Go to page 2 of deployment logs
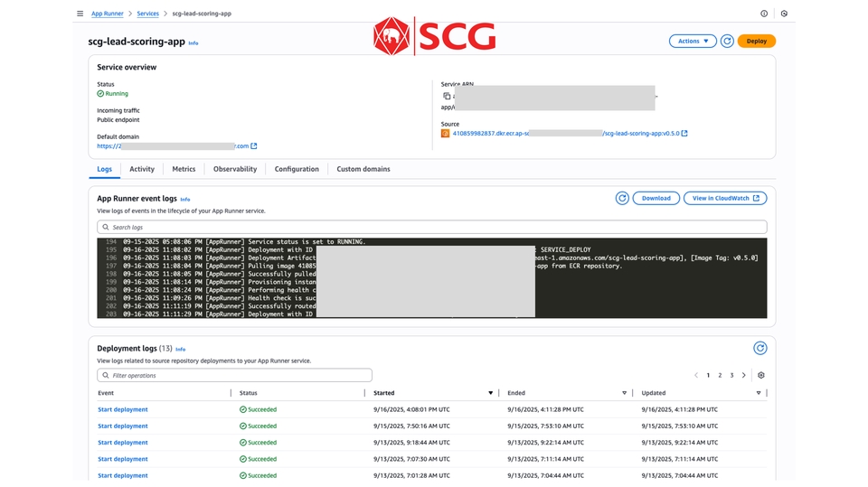Viewport: 868px width, 487px height. coord(720,375)
